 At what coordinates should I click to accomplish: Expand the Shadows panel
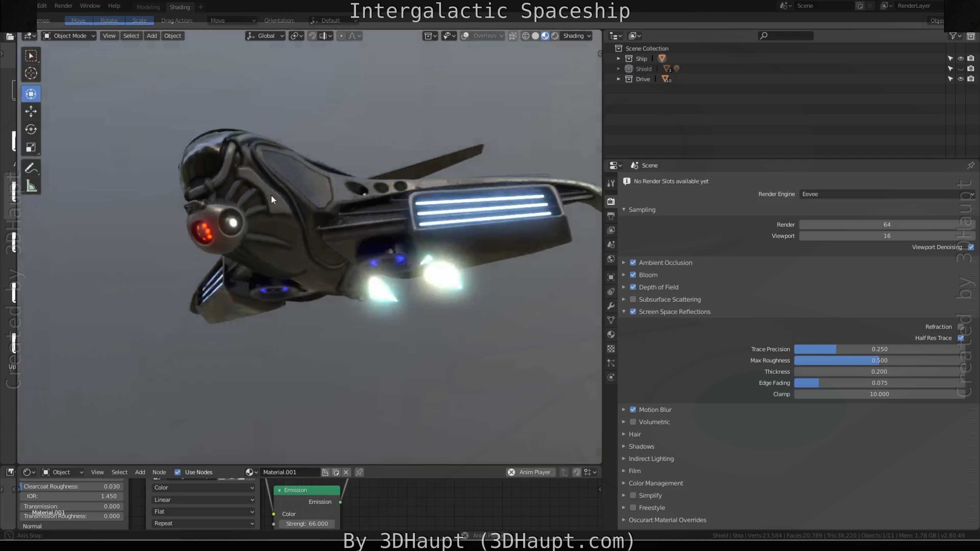coord(641,446)
